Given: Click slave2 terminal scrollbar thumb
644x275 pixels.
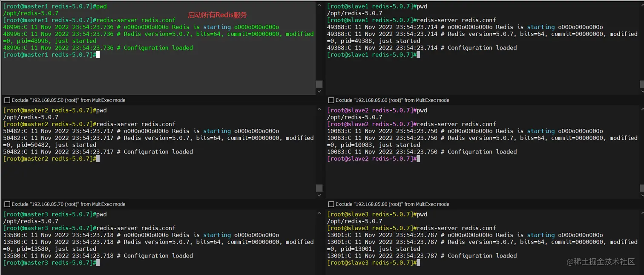Looking at the screenshot, I should point(642,188).
